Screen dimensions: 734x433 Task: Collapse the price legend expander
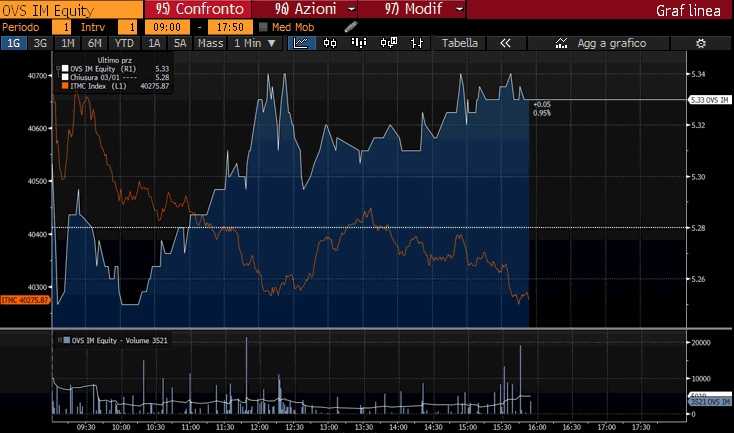click(x=59, y=69)
